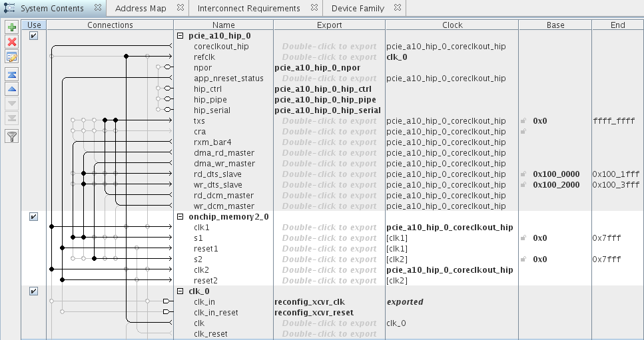Select the rxm_bar4 interface row
The image size is (644, 340).
coord(212,142)
